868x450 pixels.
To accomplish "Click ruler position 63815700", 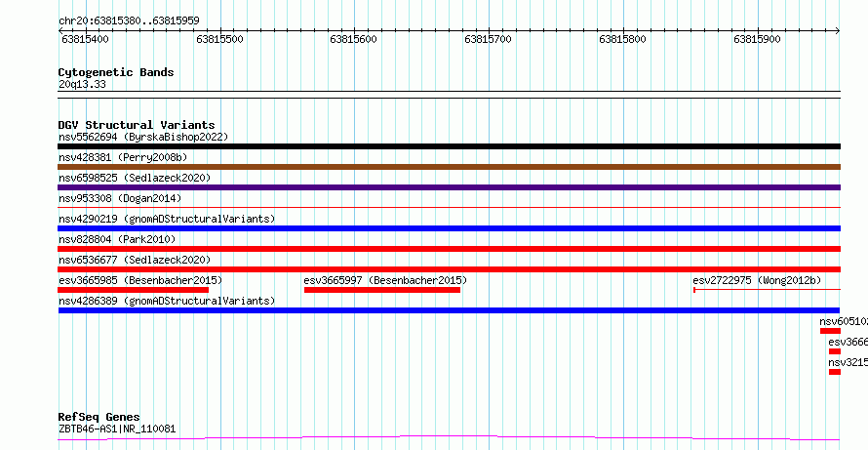I will (489, 39).
